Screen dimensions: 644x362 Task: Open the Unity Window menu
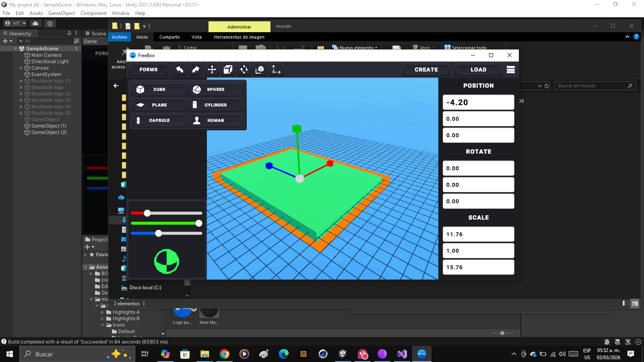click(121, 13)
